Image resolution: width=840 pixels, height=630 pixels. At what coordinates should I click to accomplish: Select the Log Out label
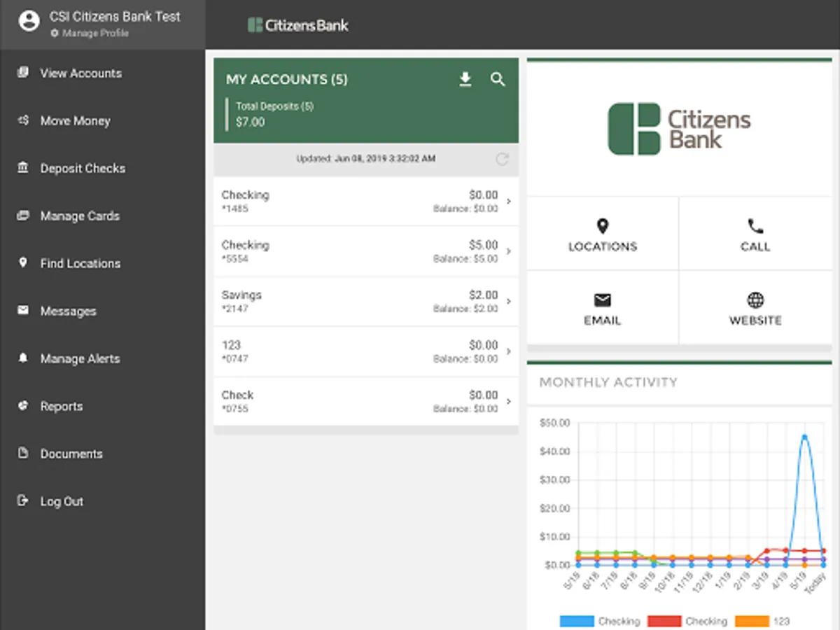pos(62,501)
